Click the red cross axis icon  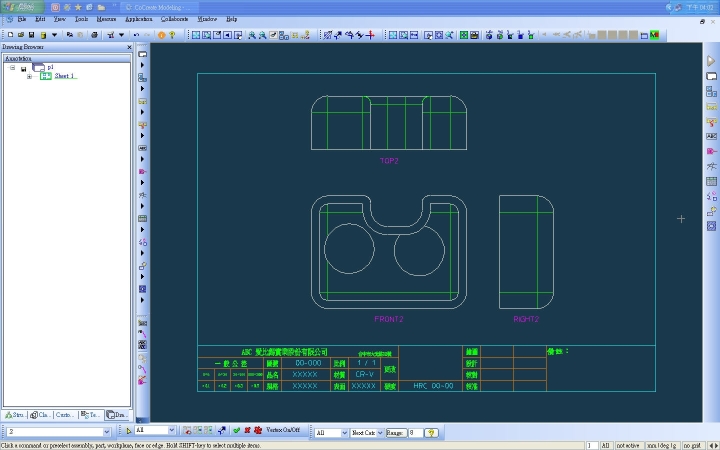point(371,35)
